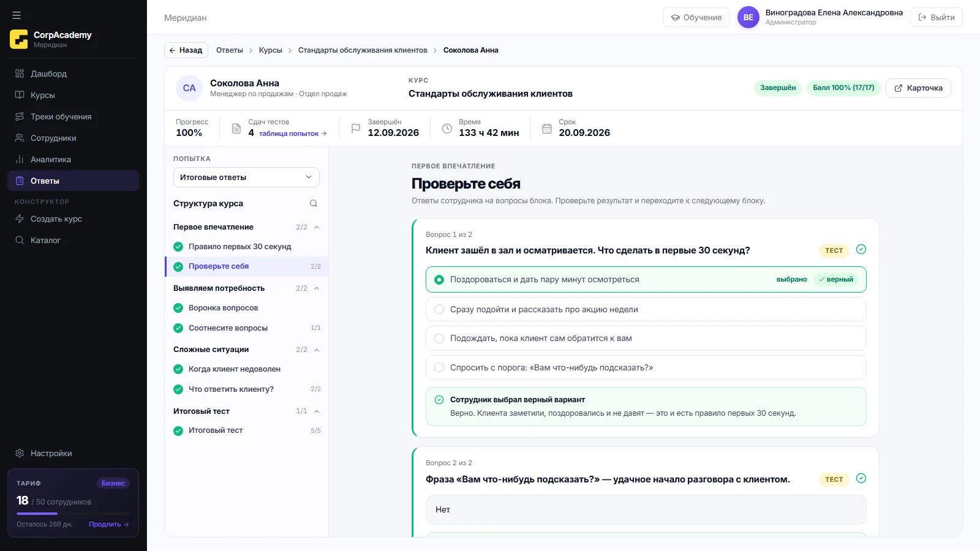Open Настройки at sidebar bottom
980x551 pixels.
[73, 453]
